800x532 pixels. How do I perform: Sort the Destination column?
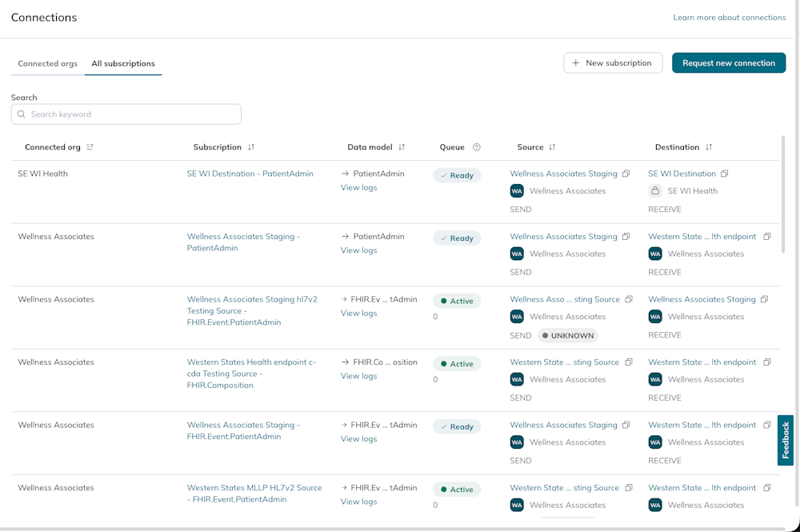click(709, 147)
